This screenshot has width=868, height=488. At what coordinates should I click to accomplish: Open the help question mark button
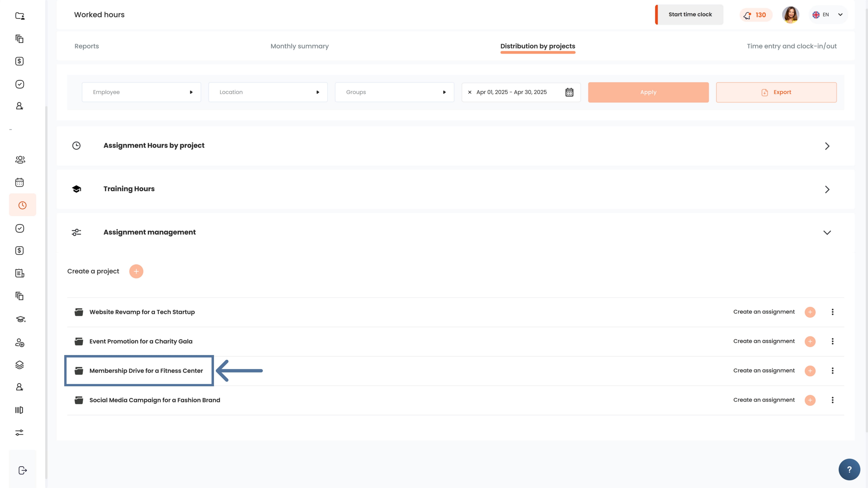[x=849, y=470]
